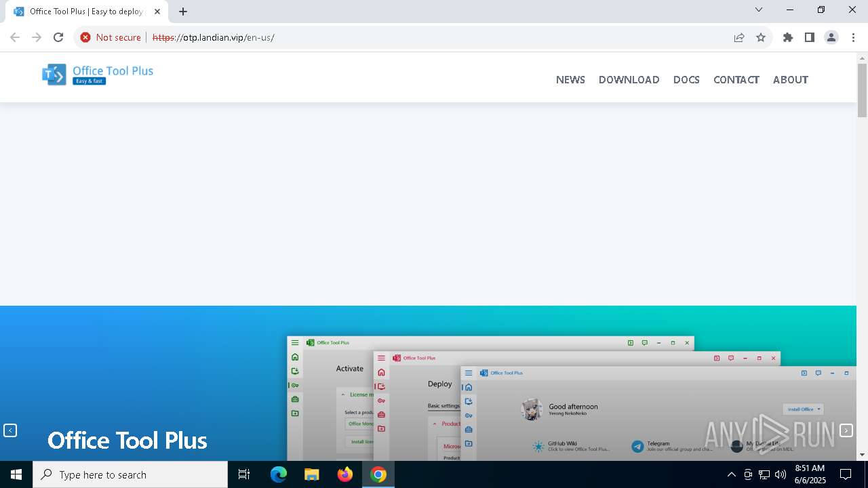Show hidden system tray icons
This screenshot has height=488, width=868.
pos(731,474)
